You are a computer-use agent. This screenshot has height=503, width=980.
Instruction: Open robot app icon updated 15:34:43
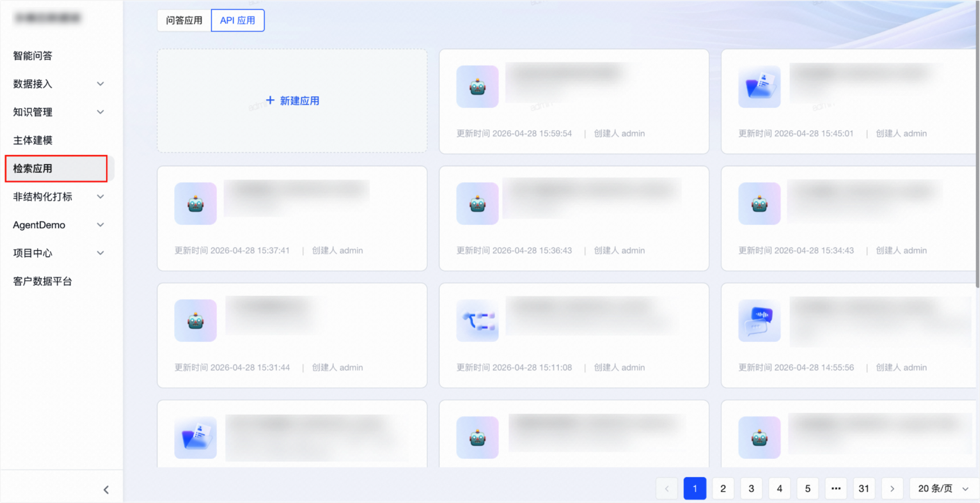tap(759, 204)
